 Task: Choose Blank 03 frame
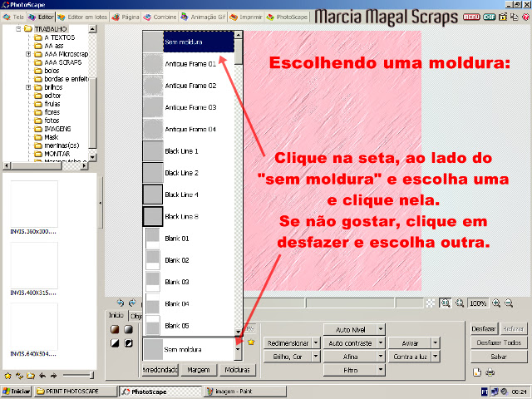[189, 282]
